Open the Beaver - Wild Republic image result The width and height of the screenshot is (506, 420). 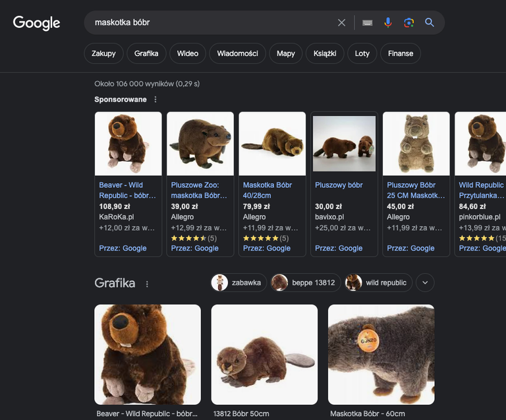point(148,355)
